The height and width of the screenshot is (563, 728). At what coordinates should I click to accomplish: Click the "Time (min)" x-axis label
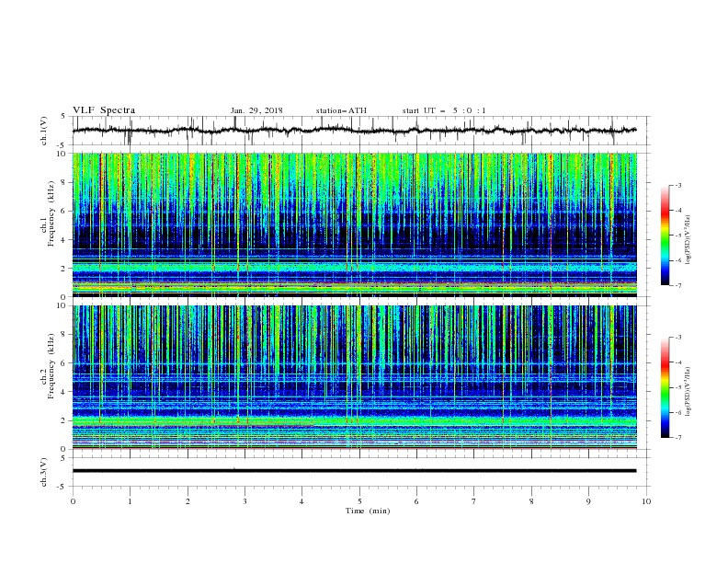tap(368, 511)
